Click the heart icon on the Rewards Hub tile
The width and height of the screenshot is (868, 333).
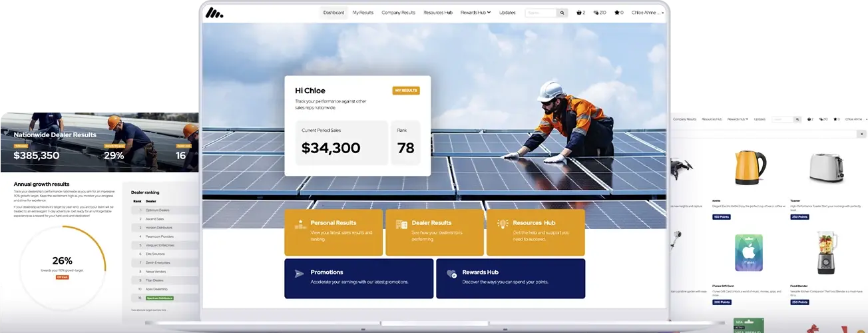pyautogui.click(x=452, y=274)
